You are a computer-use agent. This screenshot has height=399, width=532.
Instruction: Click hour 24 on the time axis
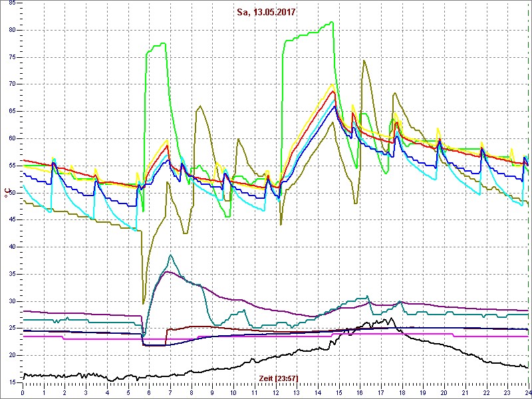[527, 392]
